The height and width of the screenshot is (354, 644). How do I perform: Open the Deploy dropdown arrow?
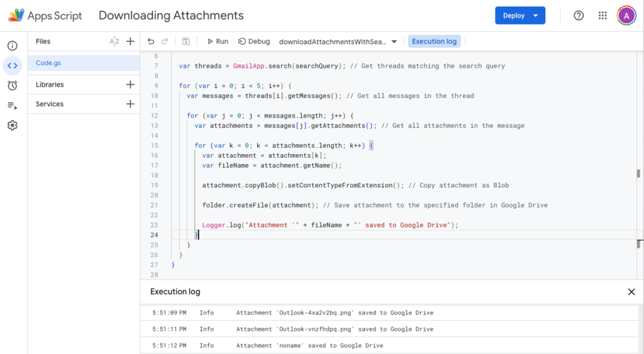[x=536, y=16]
